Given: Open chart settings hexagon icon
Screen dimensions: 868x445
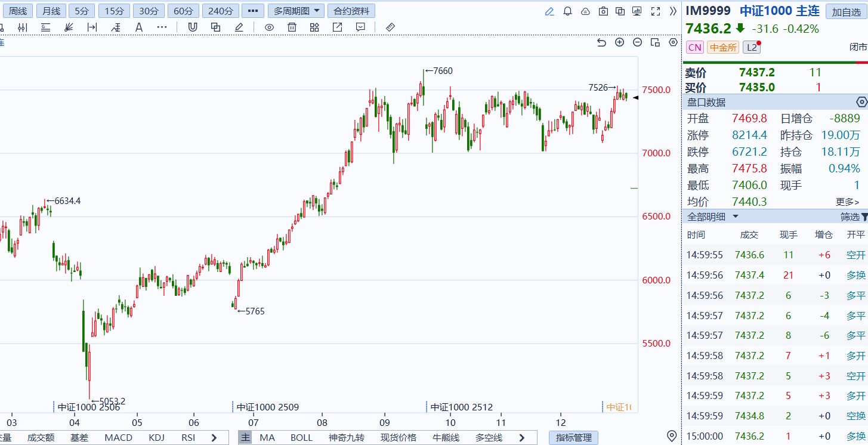Looking at the screenshot, I should coord(673,42).
